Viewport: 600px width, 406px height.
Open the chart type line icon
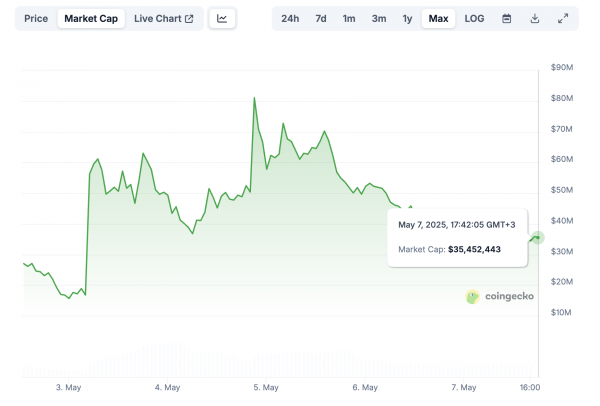click(x=222, y=18)
